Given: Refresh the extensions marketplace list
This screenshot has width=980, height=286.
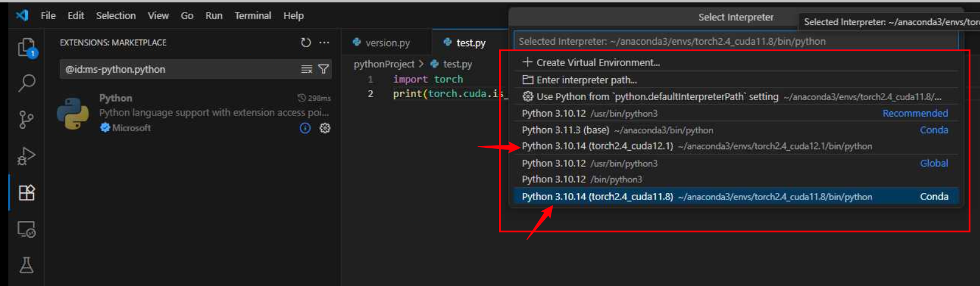Looking at the screenshot, I should [x=306, y=42].
